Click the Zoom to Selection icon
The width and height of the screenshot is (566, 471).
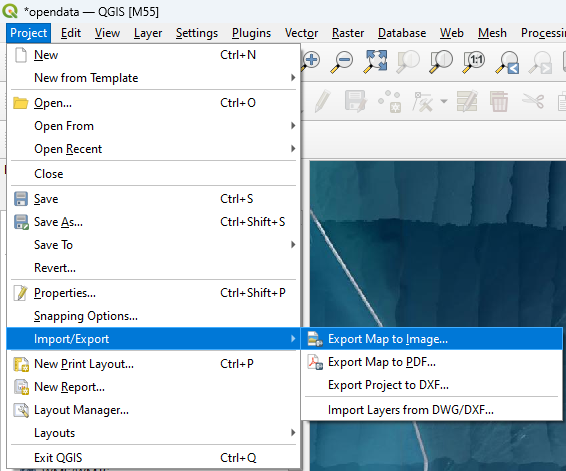pos(408,62)
